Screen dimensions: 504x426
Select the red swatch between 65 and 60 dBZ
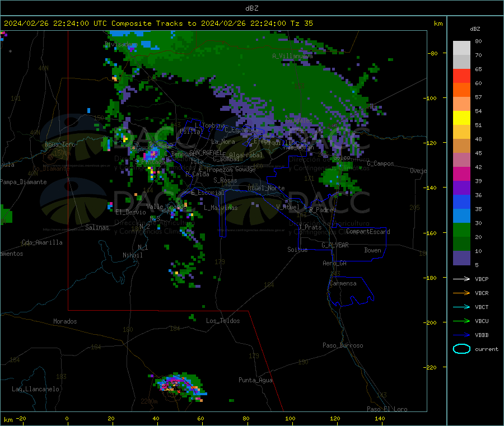click(x=461, y=76)
